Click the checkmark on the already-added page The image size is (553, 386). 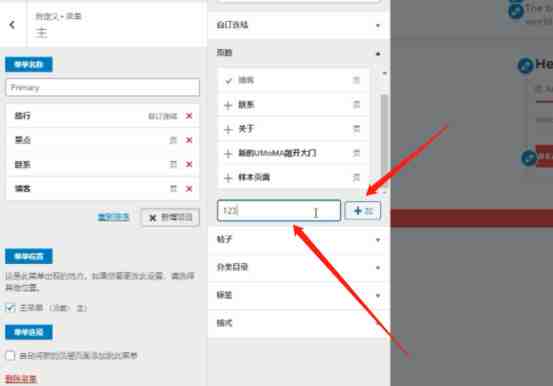coord(228,80)
